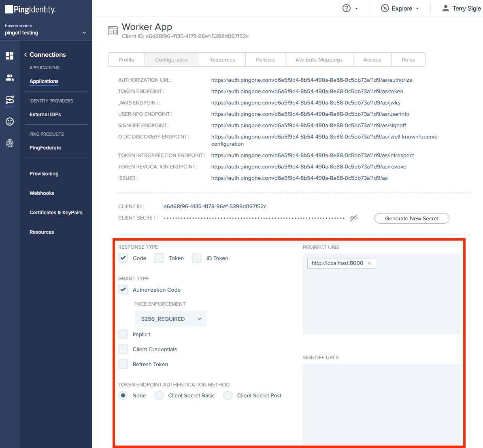Viewport: 483px width, 448px height.
Task: Expand the Explore dropdown menu
Action: (417, 9)
